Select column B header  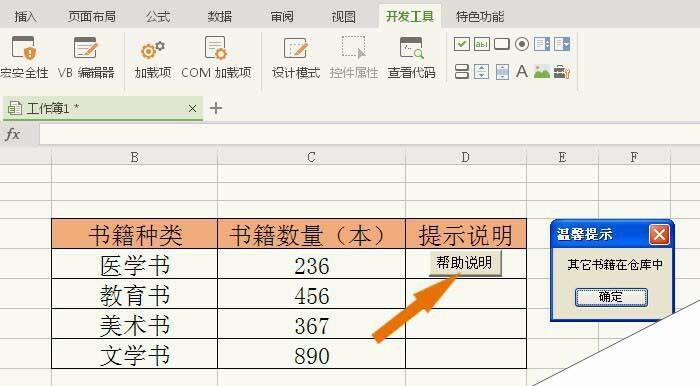tap(134, 157)
